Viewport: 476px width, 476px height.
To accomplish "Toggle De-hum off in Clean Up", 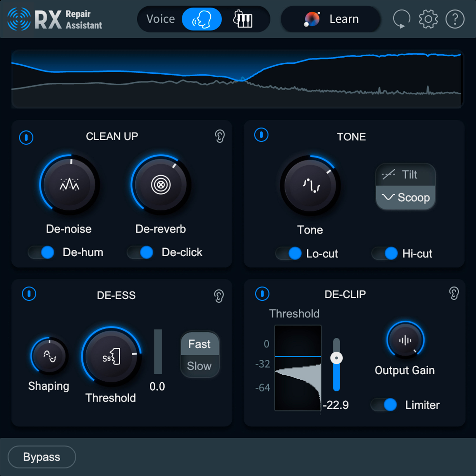I will [x=41, y=252].
